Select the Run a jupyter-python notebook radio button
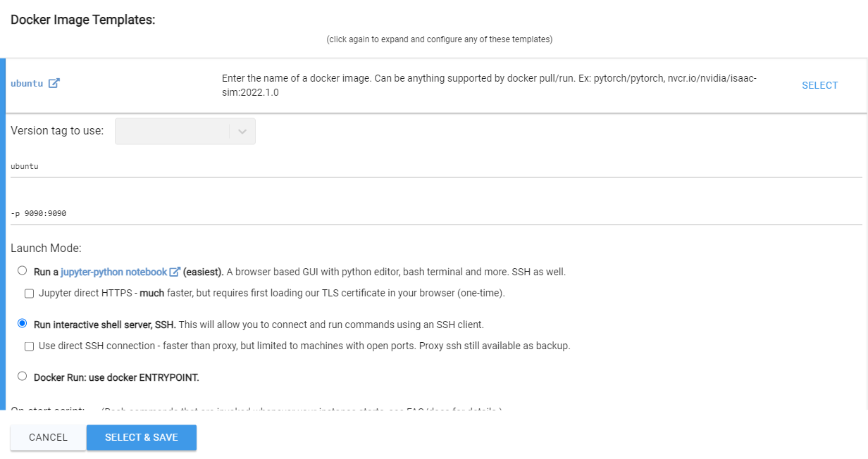Screen dimensions: 868x459 23,270
